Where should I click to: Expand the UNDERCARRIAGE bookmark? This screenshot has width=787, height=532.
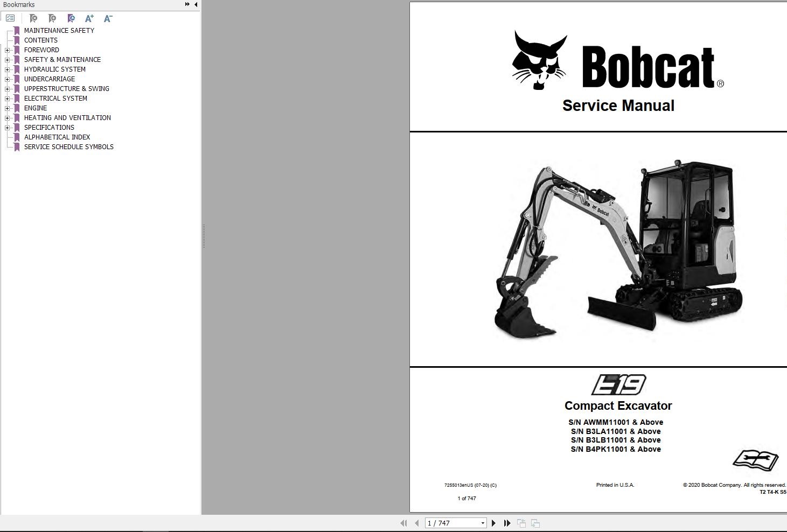pos(7,79)
